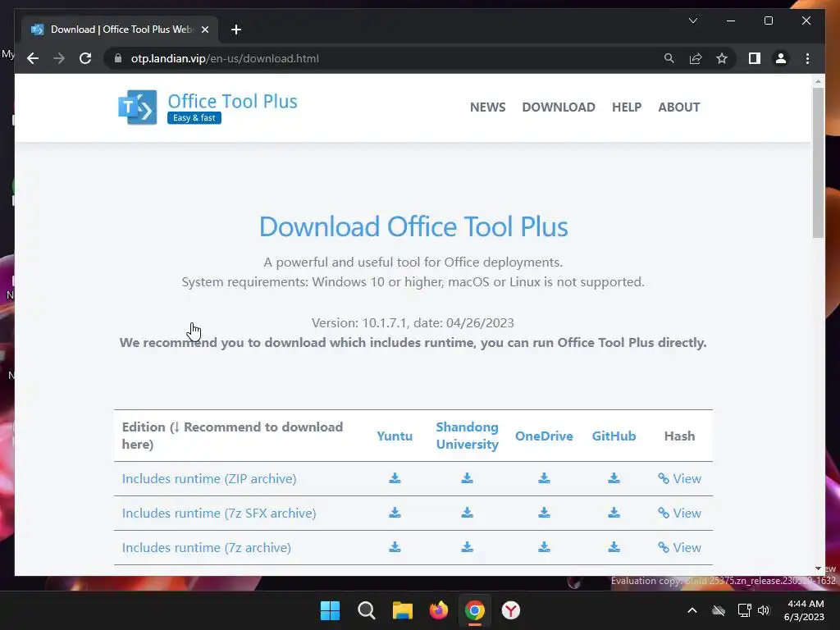Open Yandex browser from taskbar

[x=511, y=610]
